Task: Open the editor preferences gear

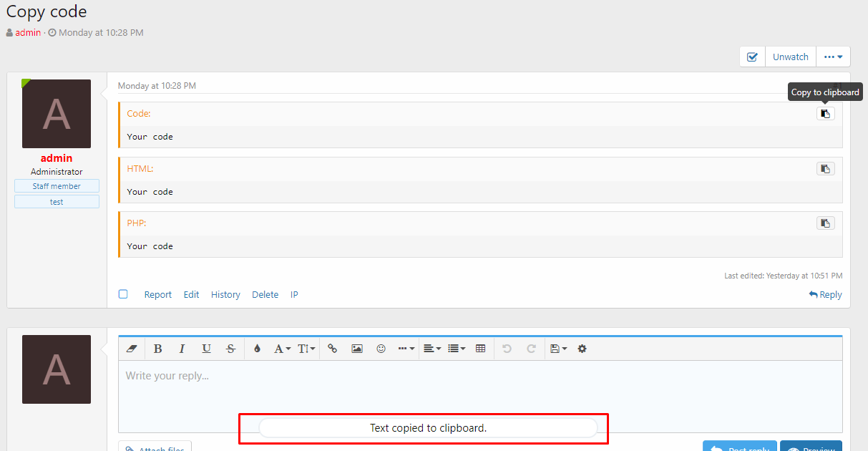Action: (x=582, y=349)
